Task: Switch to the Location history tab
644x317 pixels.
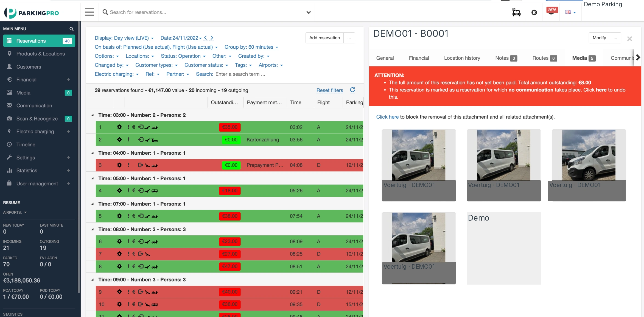Action: point(462,58)
